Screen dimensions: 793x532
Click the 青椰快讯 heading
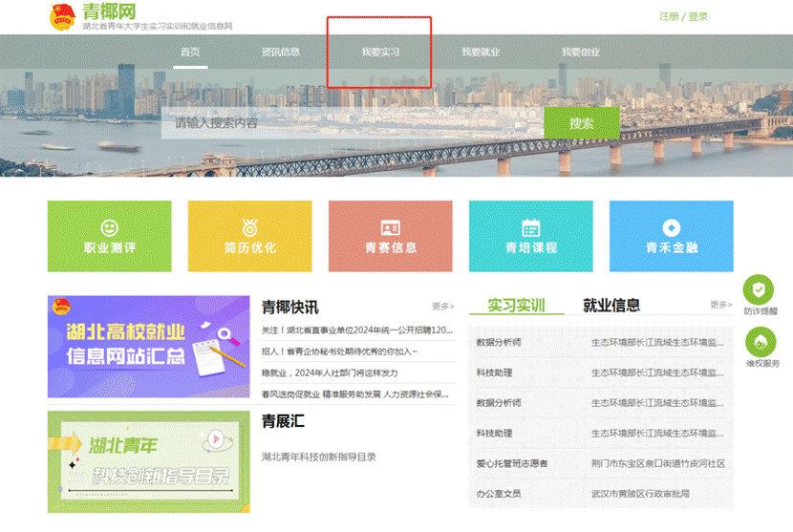(x=289, y=307)
